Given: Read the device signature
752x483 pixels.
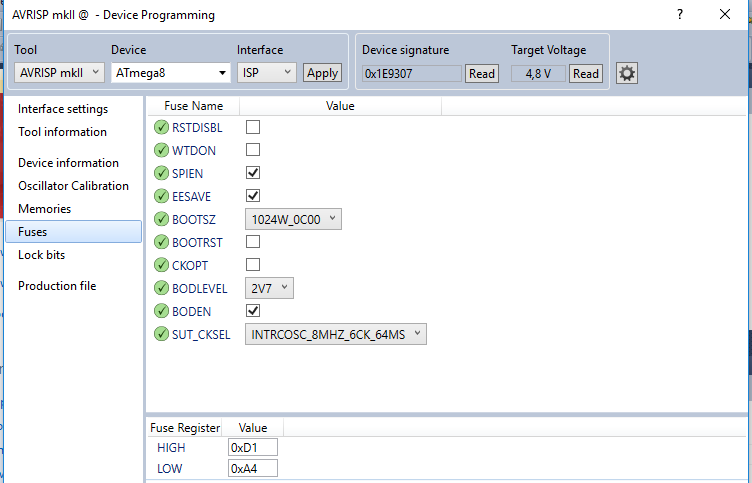Looking at the screenshot, I should pos(482,73).
